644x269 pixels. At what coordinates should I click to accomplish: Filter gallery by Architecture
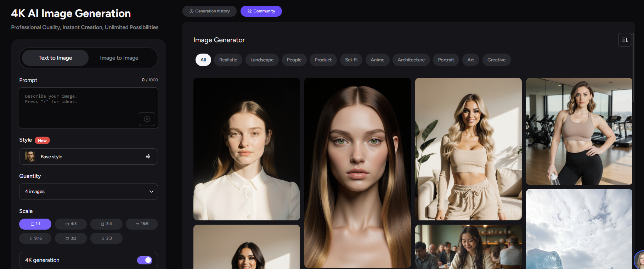coord(411,60)
